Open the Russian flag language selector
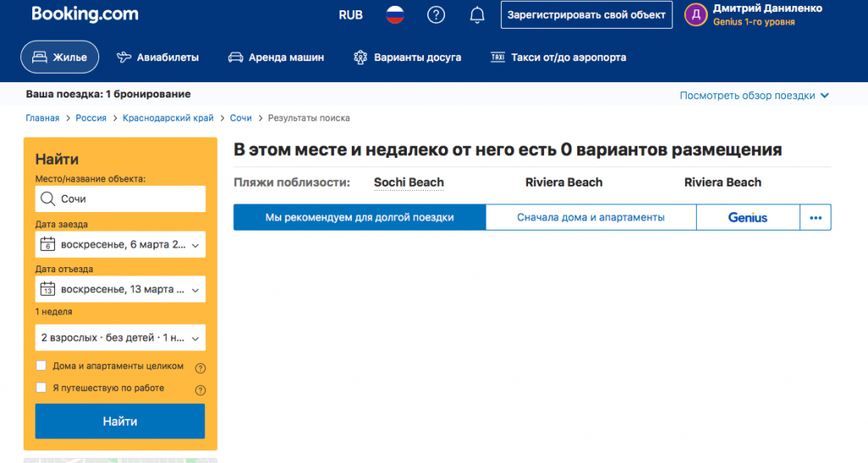 [x=394, y=14]
